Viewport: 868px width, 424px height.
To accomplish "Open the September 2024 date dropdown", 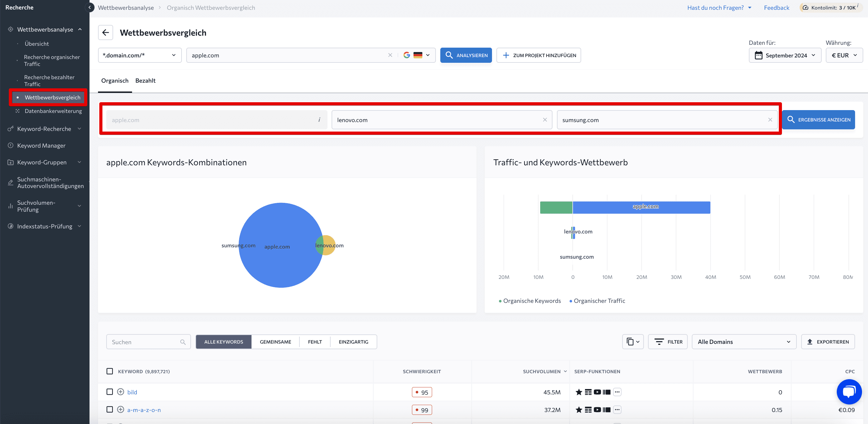I will coord(785,55).
